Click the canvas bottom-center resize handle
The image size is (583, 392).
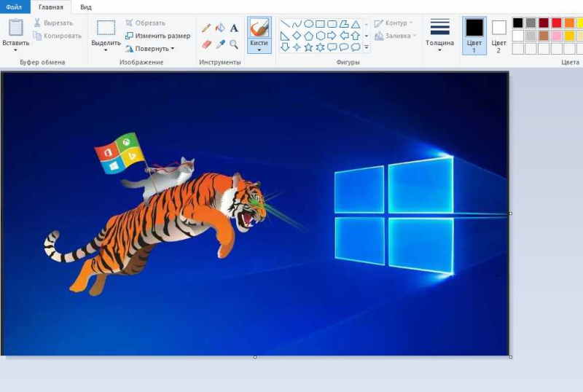point(254,357)
